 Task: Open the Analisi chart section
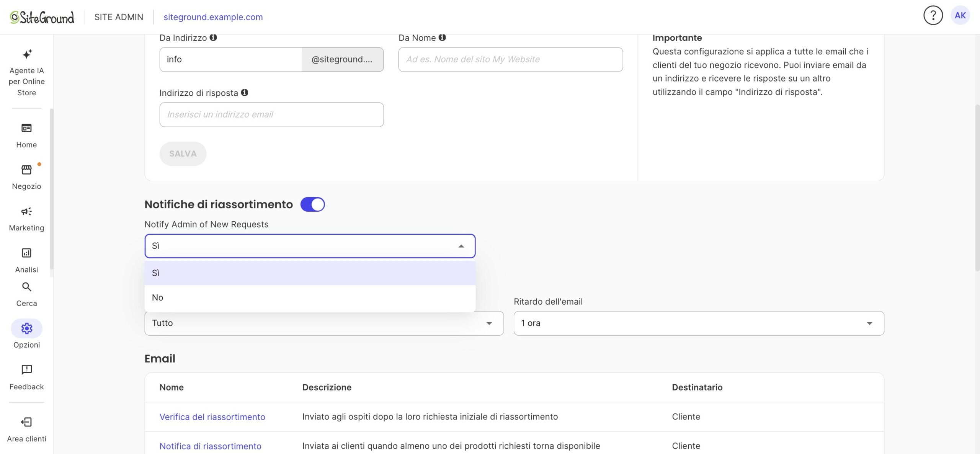point(26,260)
